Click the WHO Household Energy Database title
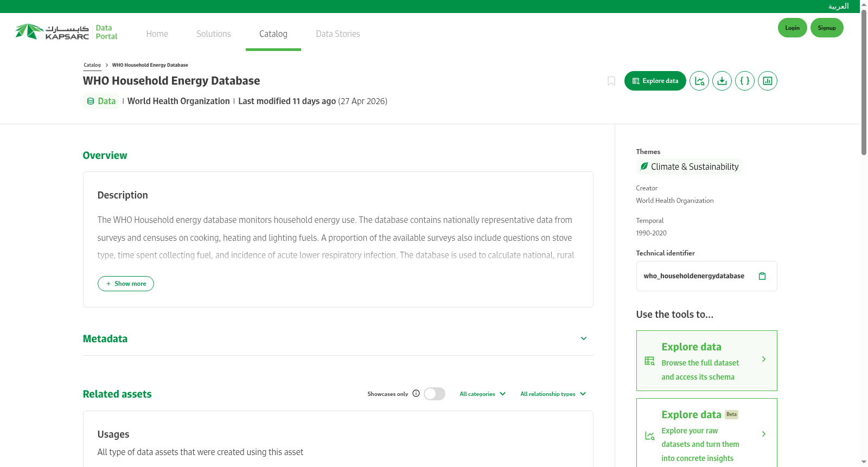Screen dimensions: 868x467 171,81
